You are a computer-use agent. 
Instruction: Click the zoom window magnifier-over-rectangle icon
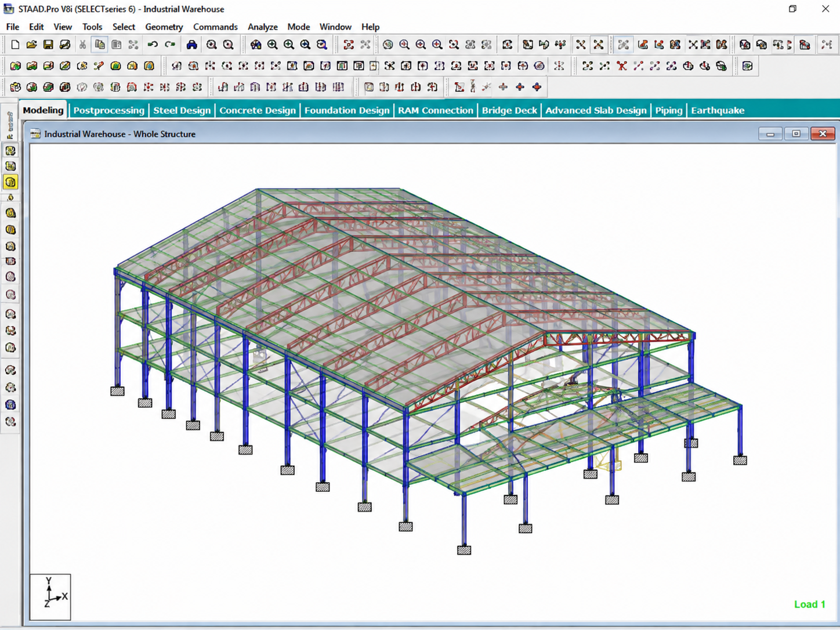pyautogui.click(x=322, y=45)
